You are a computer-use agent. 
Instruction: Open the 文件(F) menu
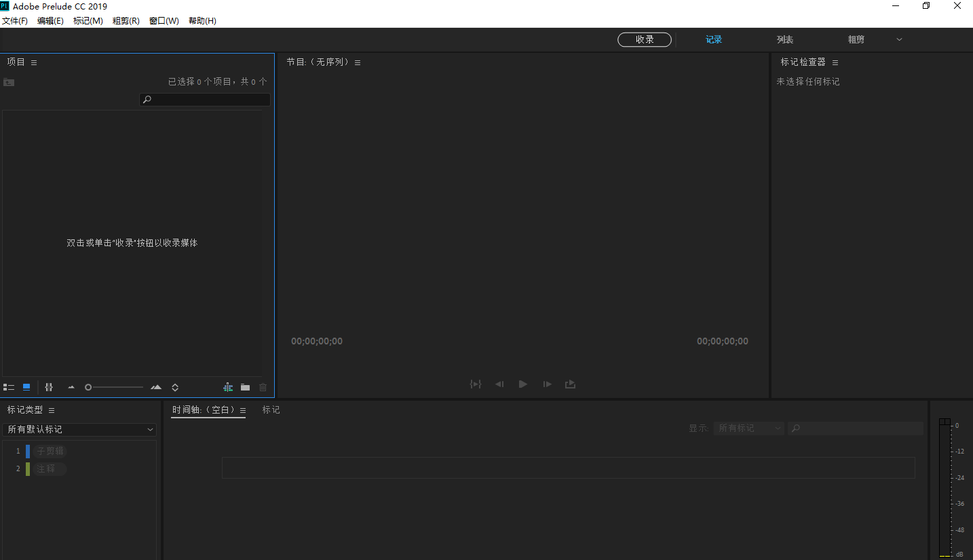point(15,20)
